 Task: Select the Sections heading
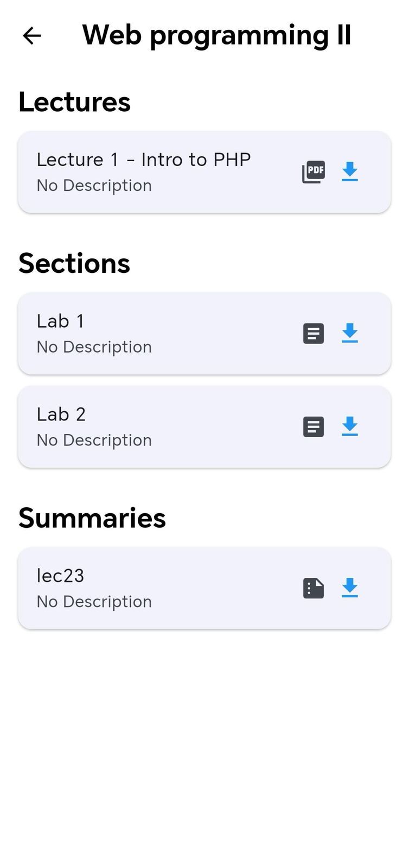(x=74, y=263)
